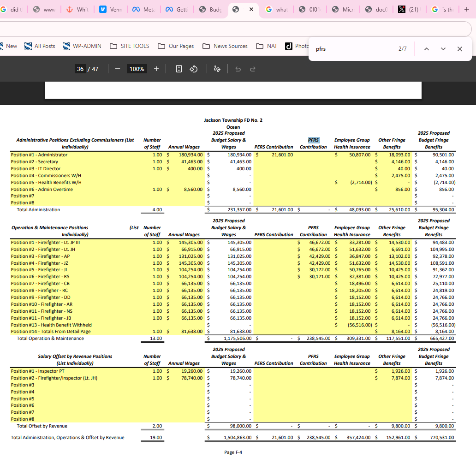Screen dimensions: 476x476
Task: Rotate the PDF counterclockwise
Action: click(x=194, y=69)
